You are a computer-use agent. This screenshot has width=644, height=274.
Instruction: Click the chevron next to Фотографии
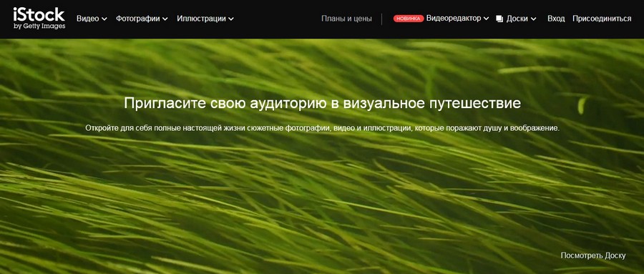[x=165, y=19]
